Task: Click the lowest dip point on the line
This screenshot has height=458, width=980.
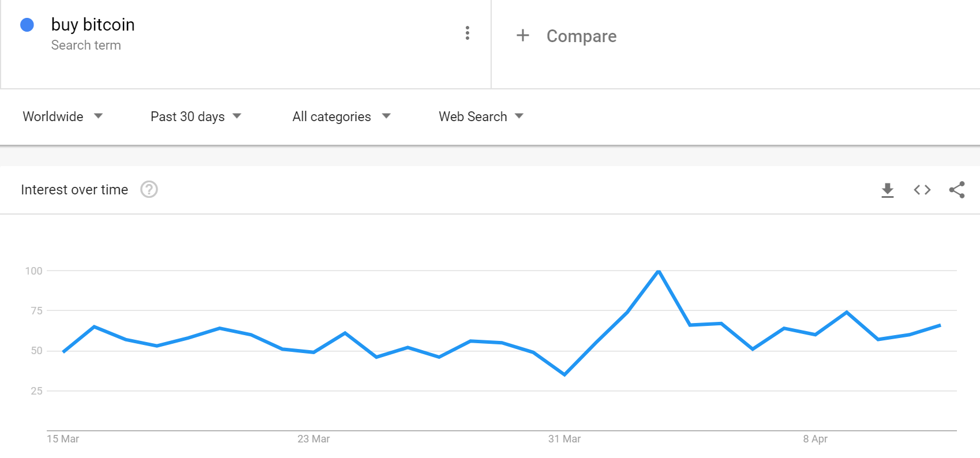Action: tap(564, 375)
